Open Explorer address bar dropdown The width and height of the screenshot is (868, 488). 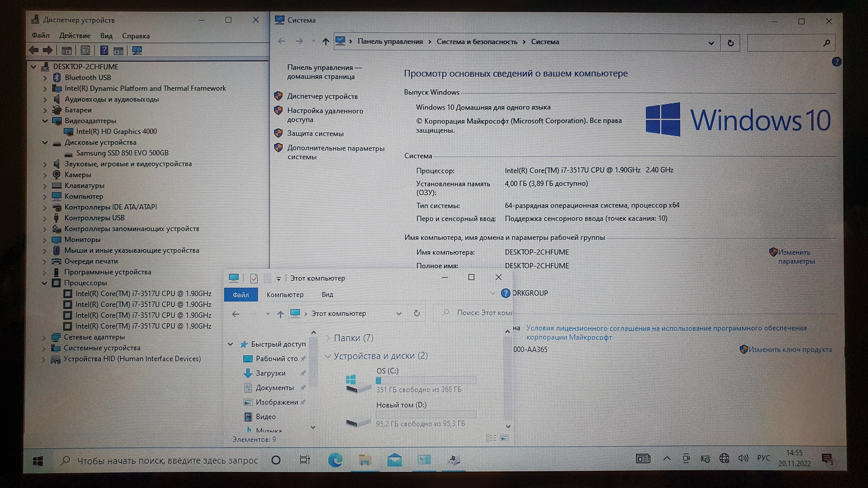pyautogui.click(x=398, y=313)
